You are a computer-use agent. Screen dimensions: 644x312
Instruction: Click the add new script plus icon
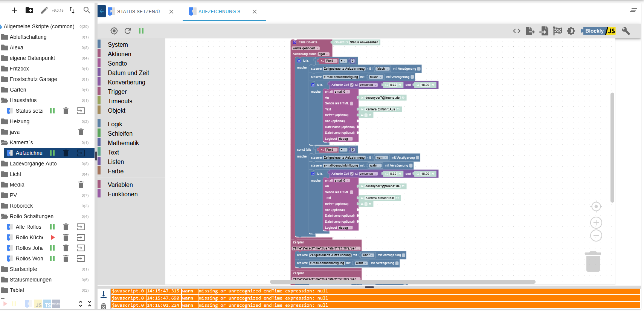click(14, 10)
